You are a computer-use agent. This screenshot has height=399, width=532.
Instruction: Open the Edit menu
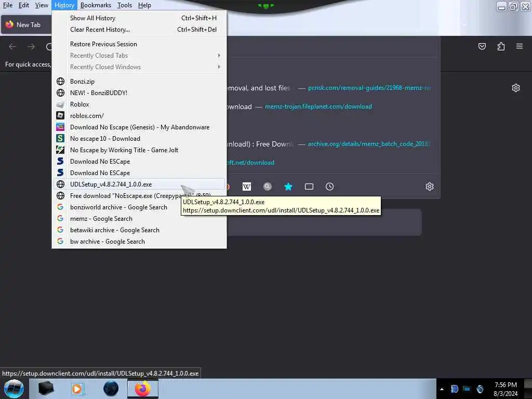coord(23,5)
